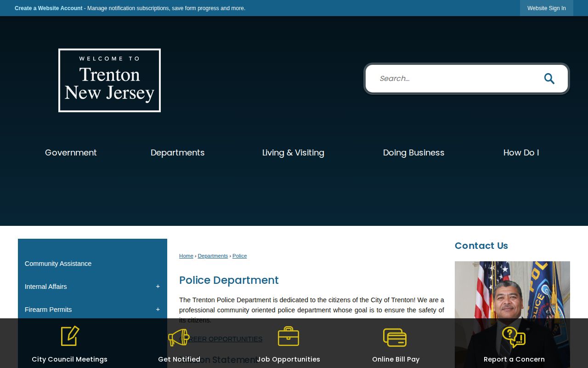Open the City Council Meetings notepad icon
The width and height of the screenshot is (588, 368).
click(x=70, y=336)
